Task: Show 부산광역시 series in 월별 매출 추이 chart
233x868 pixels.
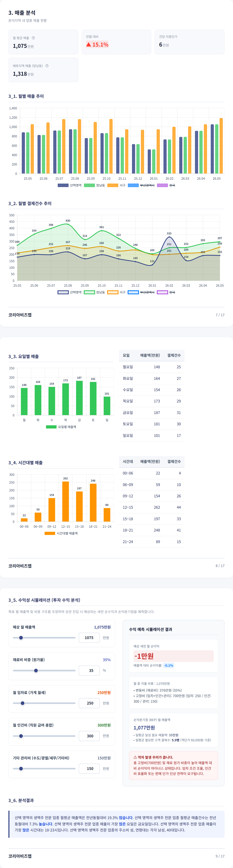Action: 141,185
